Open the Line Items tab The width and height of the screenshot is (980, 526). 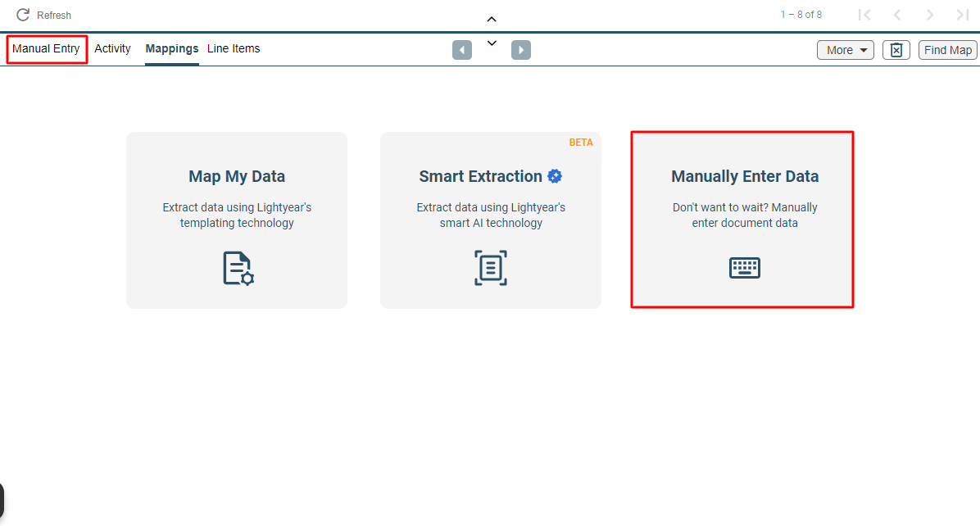point(234,48)
